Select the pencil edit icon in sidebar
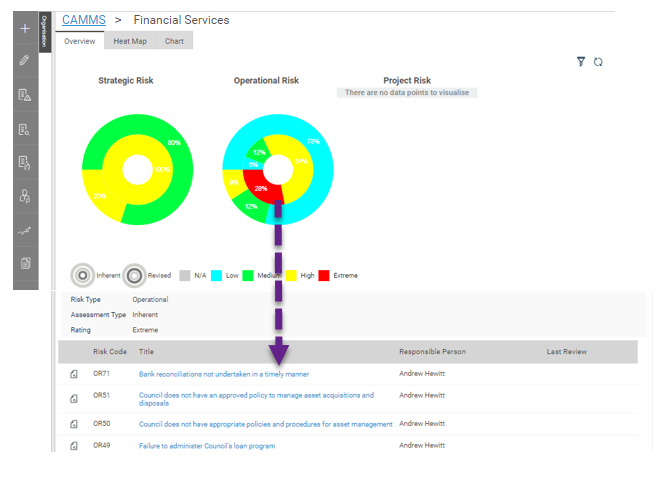Viewport: 669px width, 500px height. pos(24,60)
